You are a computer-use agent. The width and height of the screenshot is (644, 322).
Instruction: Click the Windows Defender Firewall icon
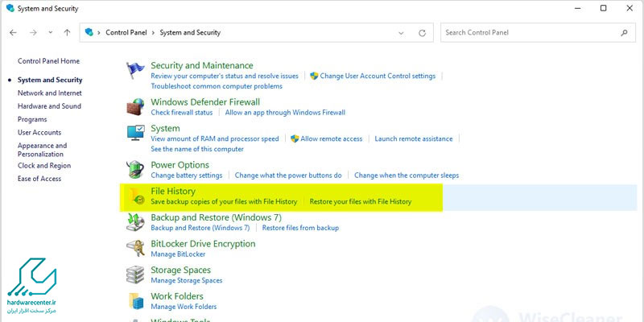click(x=136, y=107)
